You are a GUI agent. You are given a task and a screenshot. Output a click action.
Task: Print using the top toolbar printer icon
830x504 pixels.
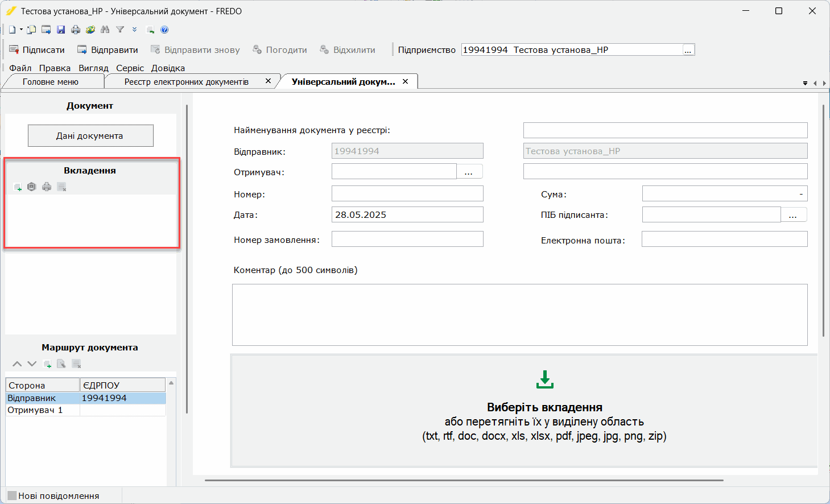pyautogui.click(x=76, y=30)
